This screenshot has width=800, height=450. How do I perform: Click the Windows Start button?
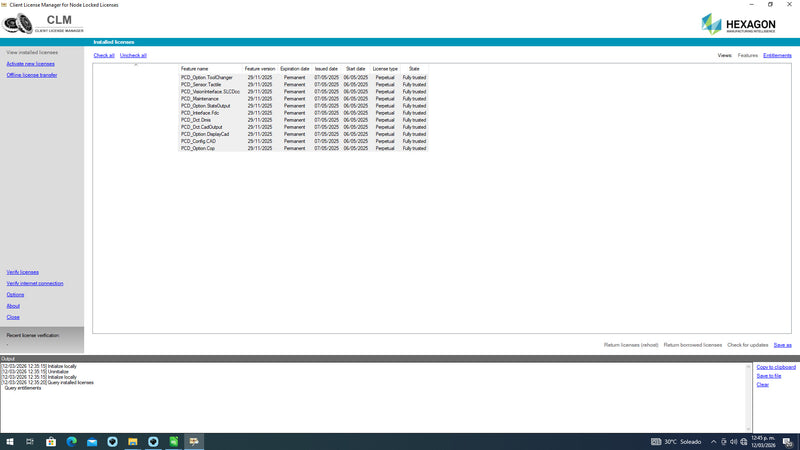pyautogui.click(x=9, y=441)
